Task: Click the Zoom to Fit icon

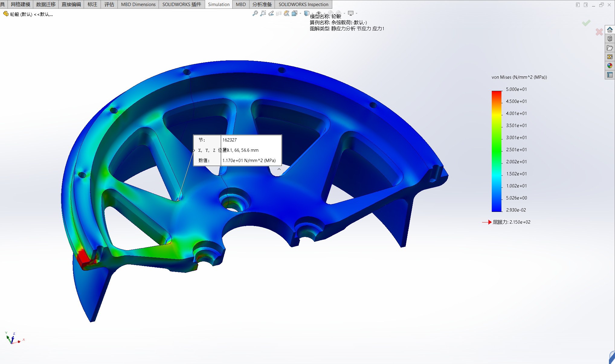Action: (x=255, y=13)
